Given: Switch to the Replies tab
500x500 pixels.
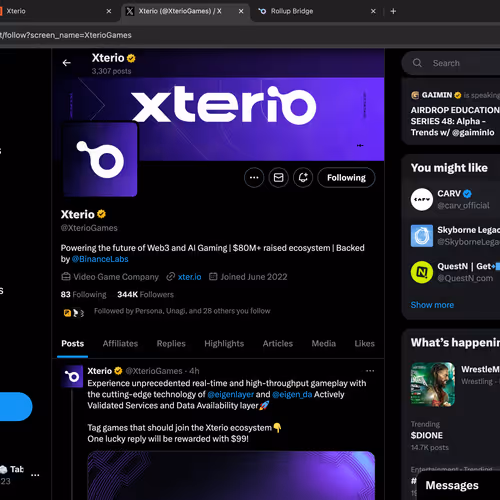Looking at the screenshot, I should [x=171, y=344].
